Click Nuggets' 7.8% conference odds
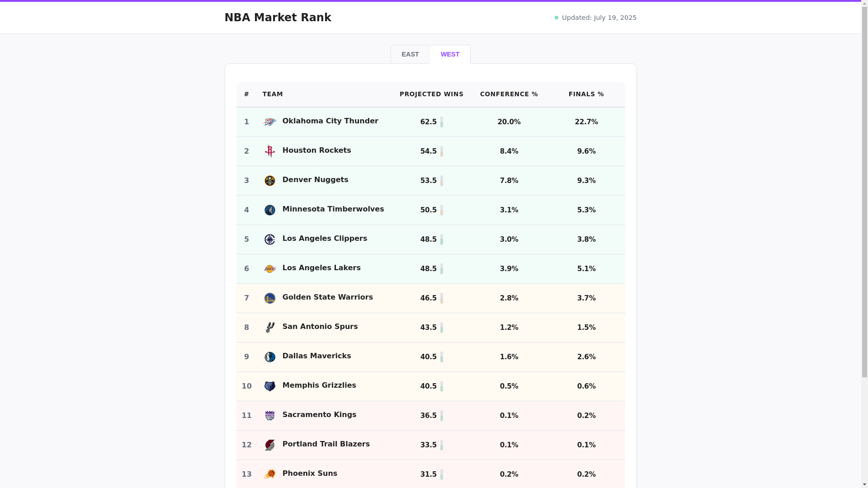Image resolution: width=868 pixels, height=488 pixels. (509, 181)
